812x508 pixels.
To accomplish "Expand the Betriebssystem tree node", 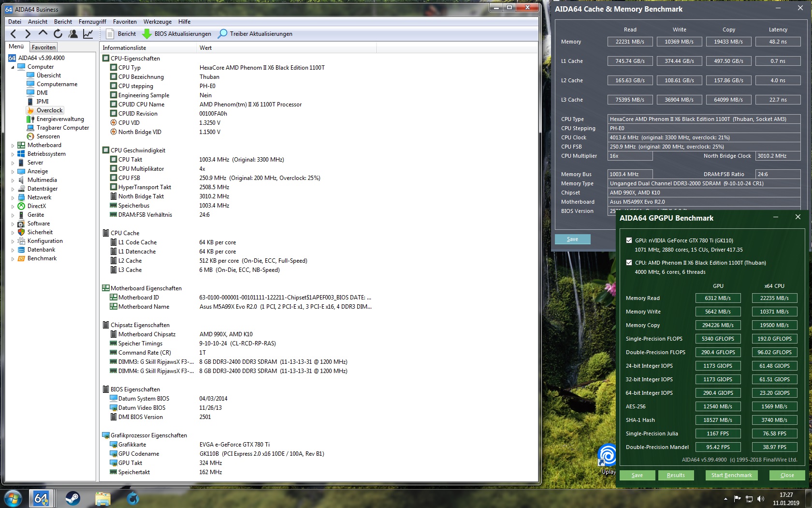I will (x=13, y=154).
